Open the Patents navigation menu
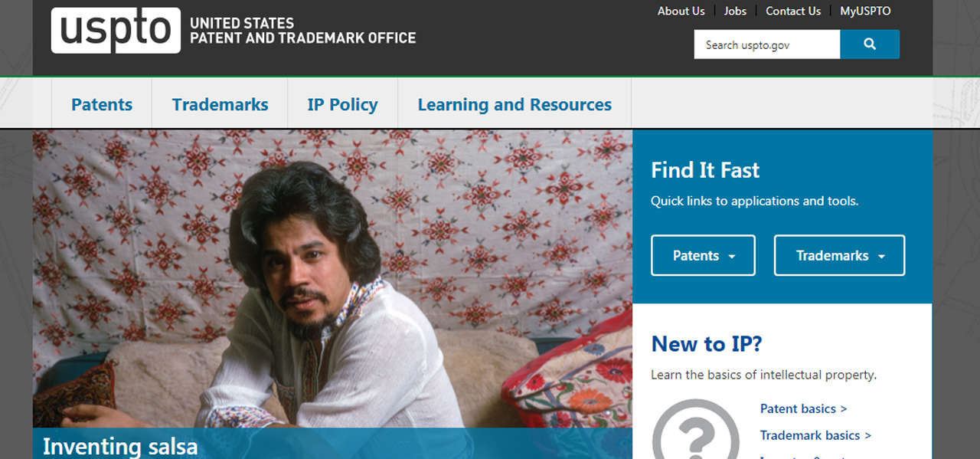 click(102, 104)
